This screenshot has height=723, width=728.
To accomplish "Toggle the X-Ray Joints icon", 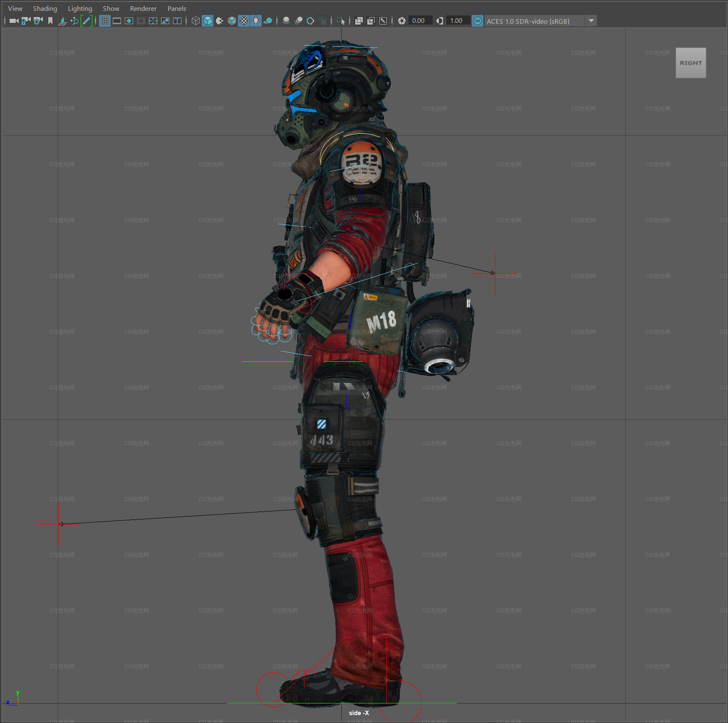I will pyautogui.click(x=383, y=21).
